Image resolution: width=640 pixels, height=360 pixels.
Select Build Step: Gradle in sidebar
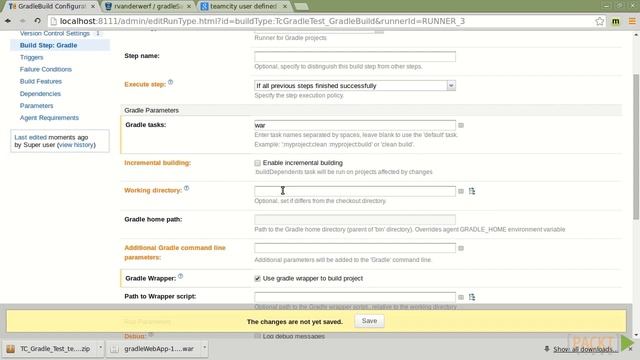pos(49,45)
